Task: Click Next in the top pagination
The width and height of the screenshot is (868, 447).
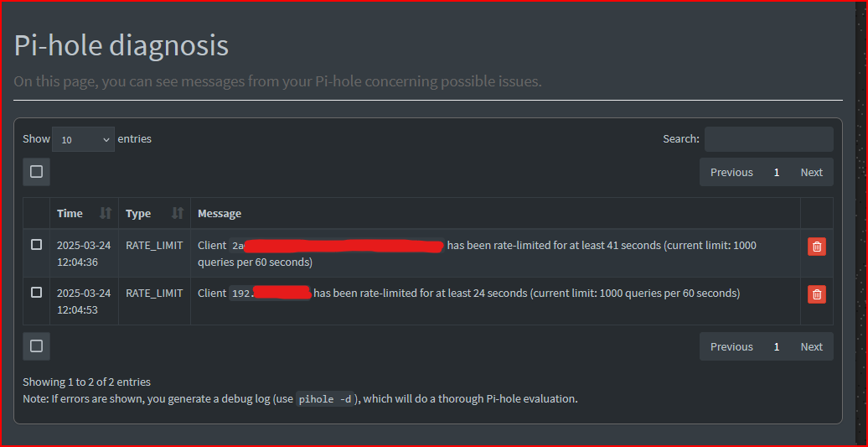Action: [x=811, y=173]
